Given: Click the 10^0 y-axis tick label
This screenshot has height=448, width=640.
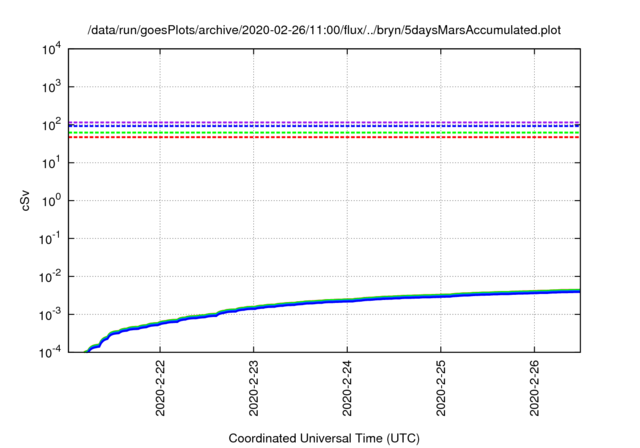Looking at the screenshot, I should [51, 201].
